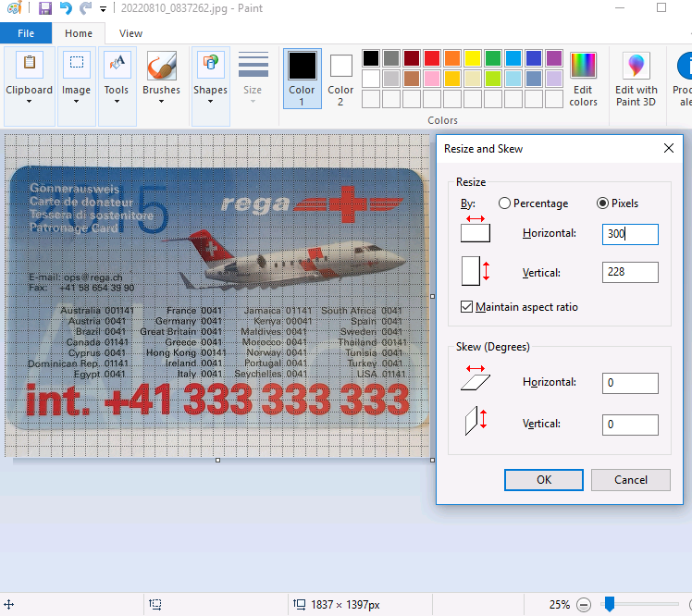This screenshot has height=616, width=692.
Task: Click the brown palette color
Action: coord(412,79)
